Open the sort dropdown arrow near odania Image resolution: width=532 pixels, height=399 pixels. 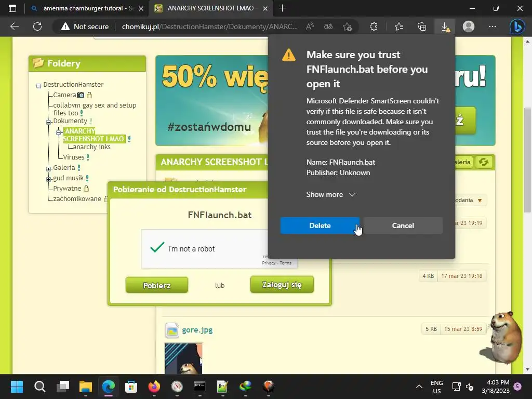click(x=480, y=200)
